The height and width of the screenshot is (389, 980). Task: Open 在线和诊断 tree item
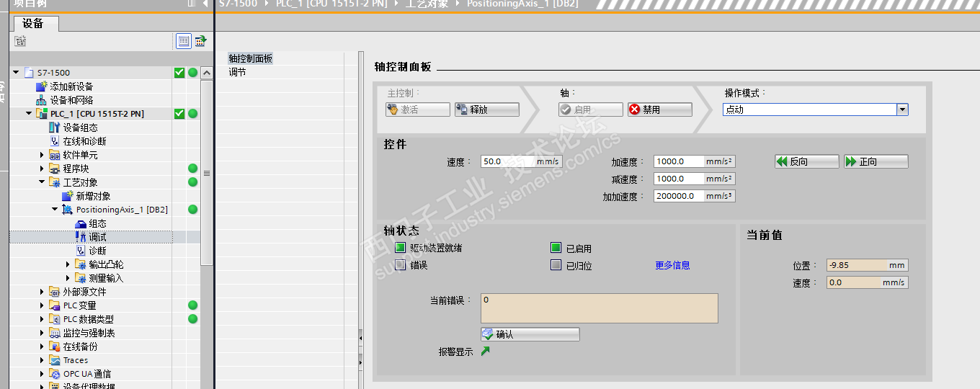tap(84, 141)
